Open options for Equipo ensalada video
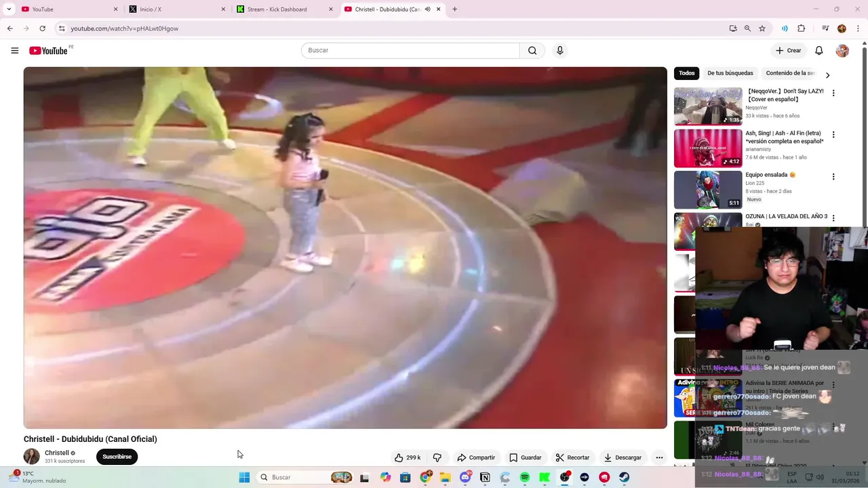 tap(833, 177)
